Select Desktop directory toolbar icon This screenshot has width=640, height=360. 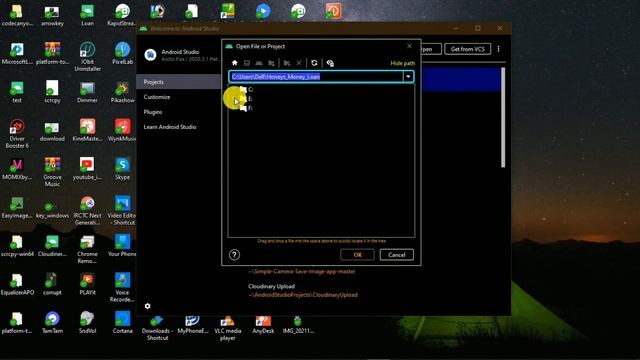click(247, 63)
